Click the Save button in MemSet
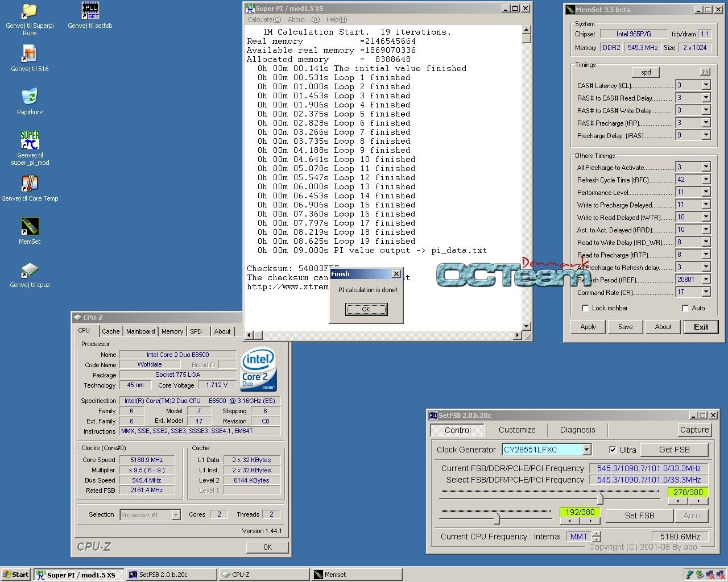Screen dimensions: 728x582 pos(626,327)
